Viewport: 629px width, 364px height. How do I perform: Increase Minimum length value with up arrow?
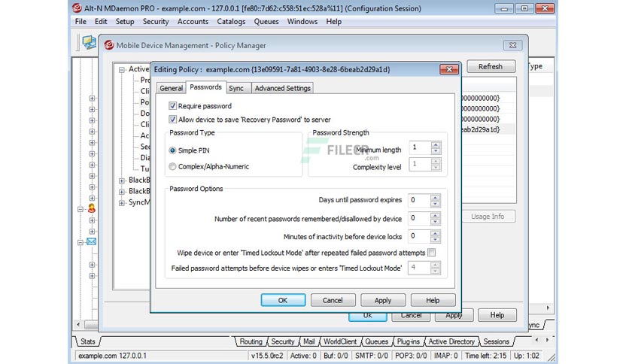436,144
